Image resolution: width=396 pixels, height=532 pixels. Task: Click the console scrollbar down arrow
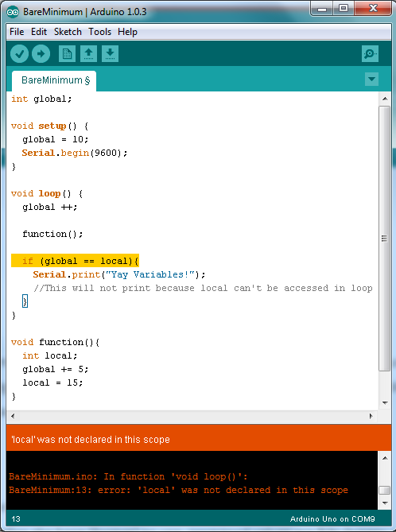click(x=385, y=503)
